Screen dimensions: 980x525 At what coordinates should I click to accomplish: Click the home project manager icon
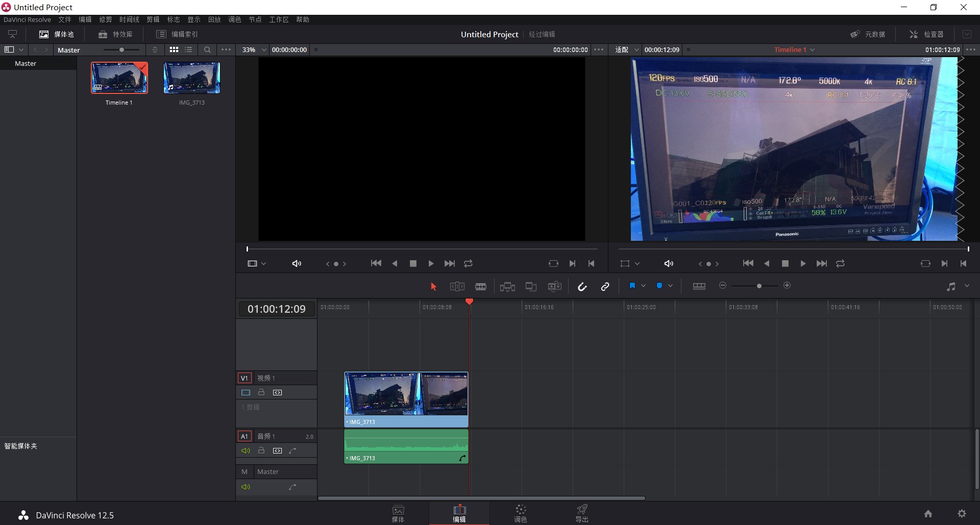(928, 514)
